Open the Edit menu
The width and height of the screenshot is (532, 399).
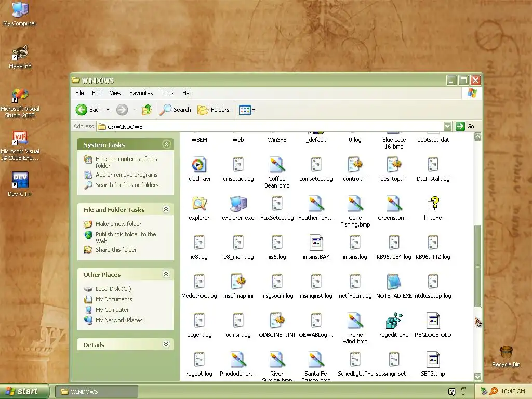pyautogui.click(x=97, y=93)
